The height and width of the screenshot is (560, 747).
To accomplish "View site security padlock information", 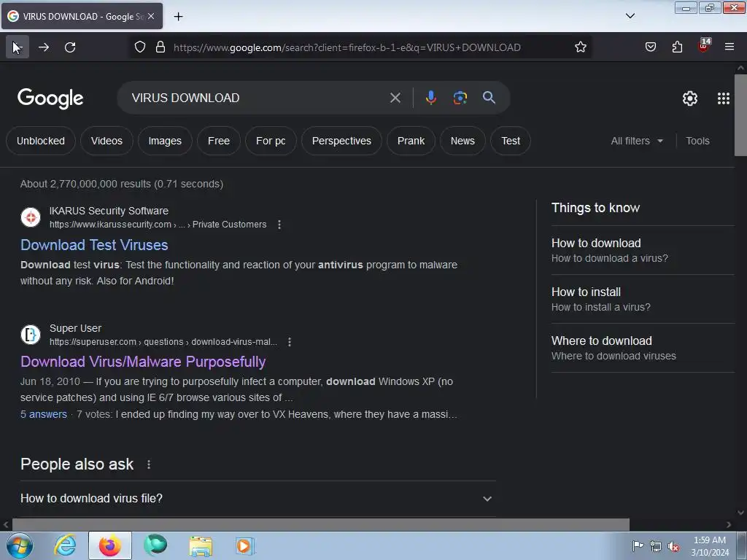I will click(160, 47).
